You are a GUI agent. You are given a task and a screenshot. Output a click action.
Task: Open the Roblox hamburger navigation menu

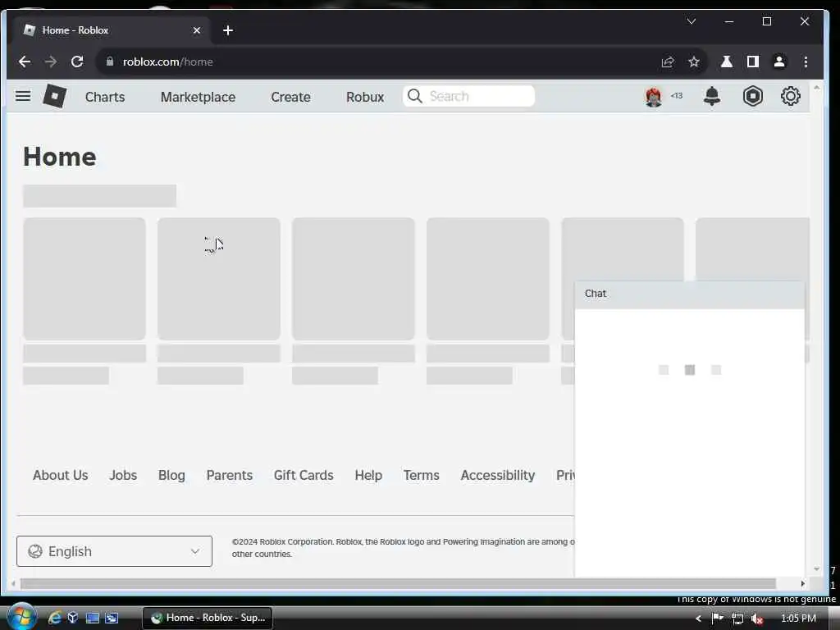[23, 96]
